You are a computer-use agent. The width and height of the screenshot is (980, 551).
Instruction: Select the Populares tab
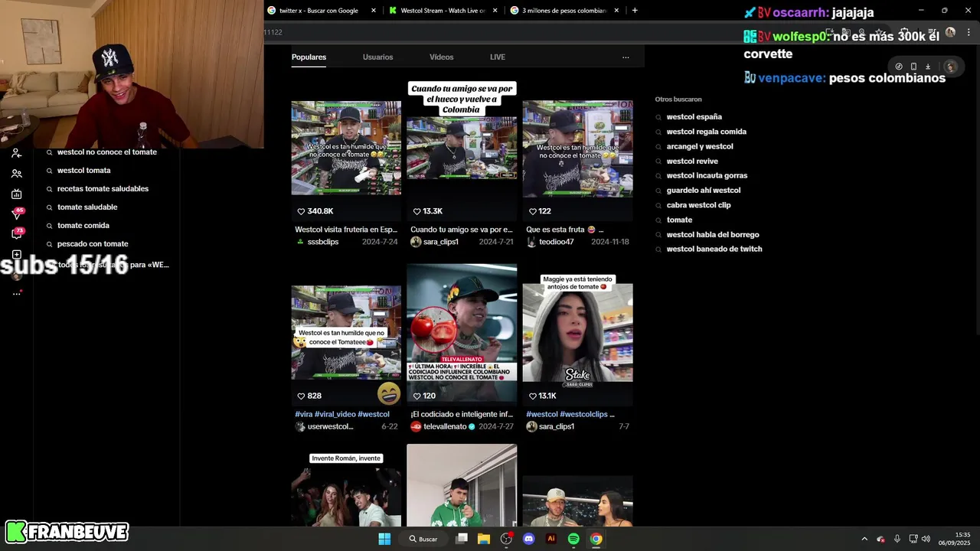(x=309, y=57)
